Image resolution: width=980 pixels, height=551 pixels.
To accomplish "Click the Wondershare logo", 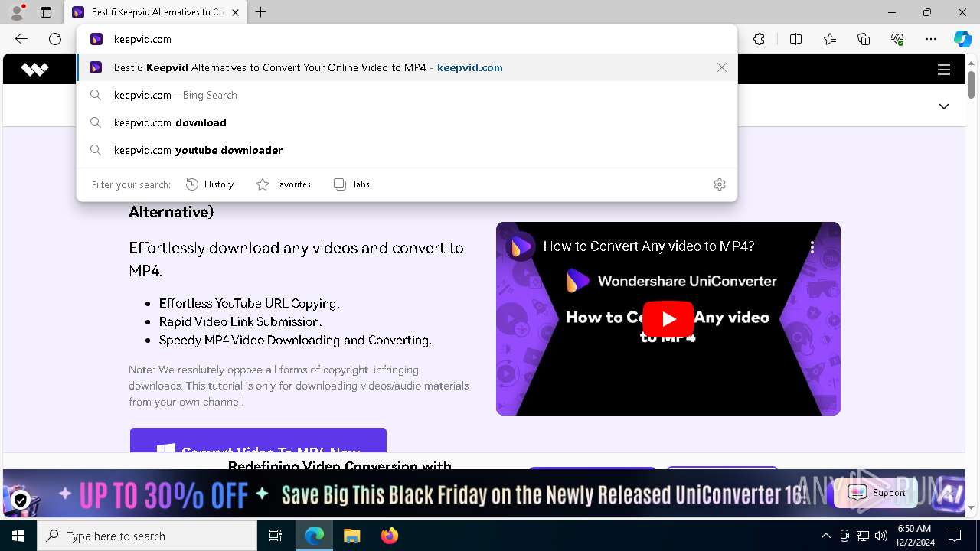I will 34,70.
